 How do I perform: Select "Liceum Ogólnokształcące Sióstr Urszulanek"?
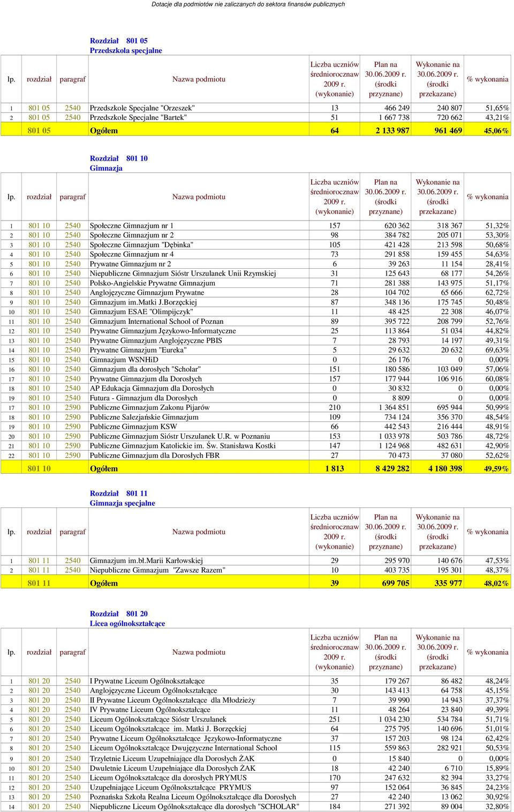click(158, 720)
